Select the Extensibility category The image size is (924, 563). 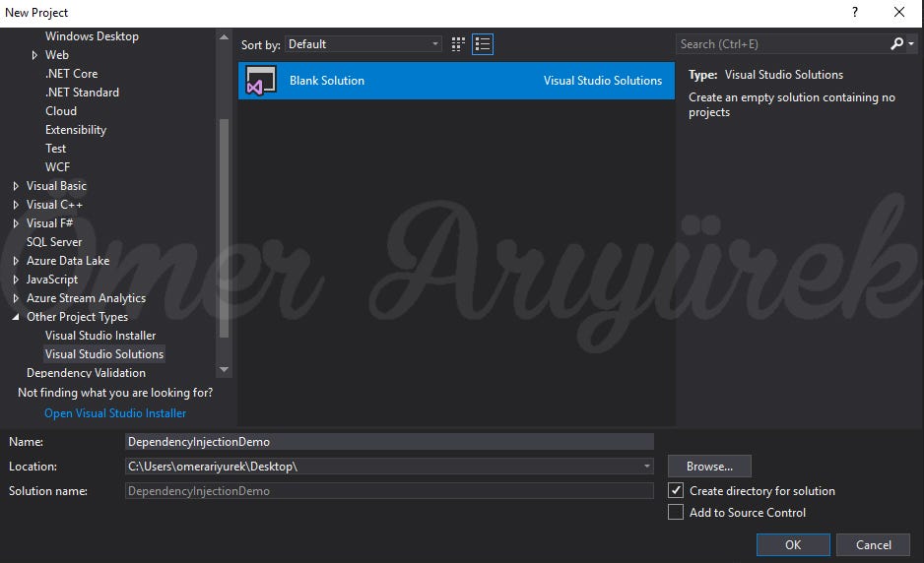click(76, 130)
